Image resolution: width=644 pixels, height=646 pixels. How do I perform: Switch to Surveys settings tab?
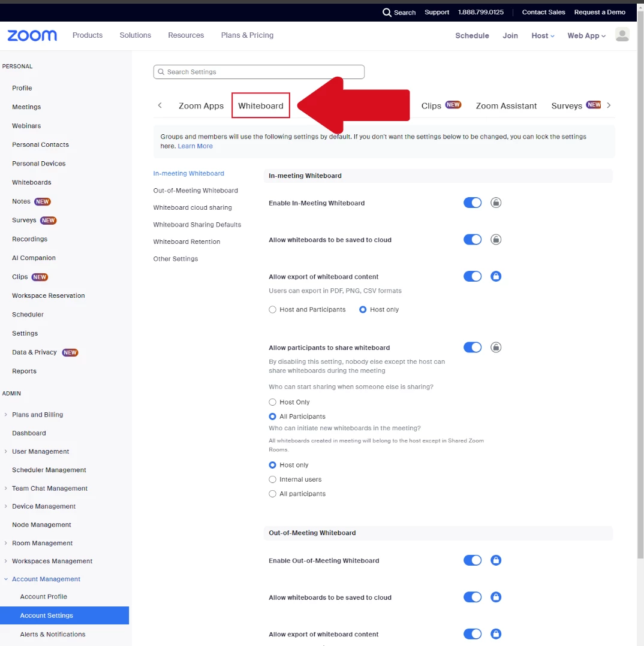click(x=567, y=106)
